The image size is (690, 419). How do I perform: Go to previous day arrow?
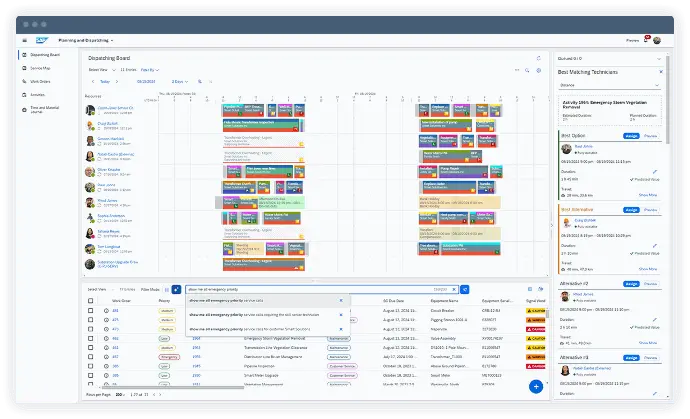tap(93, 81)
